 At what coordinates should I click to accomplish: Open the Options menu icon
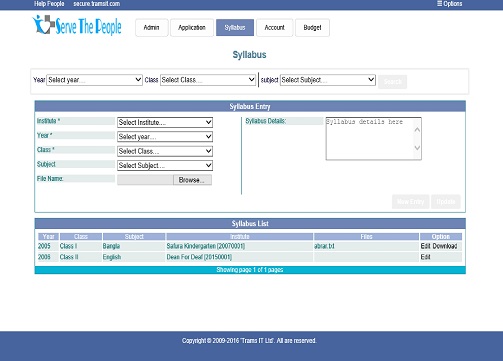(439, 4)
